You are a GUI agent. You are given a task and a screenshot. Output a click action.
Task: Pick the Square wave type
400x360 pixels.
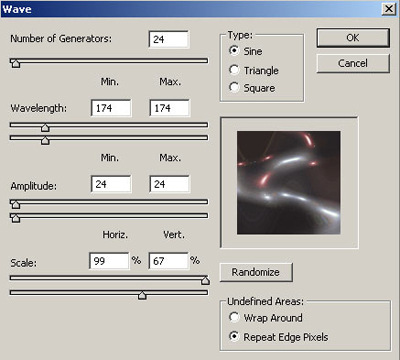[234, 88]
